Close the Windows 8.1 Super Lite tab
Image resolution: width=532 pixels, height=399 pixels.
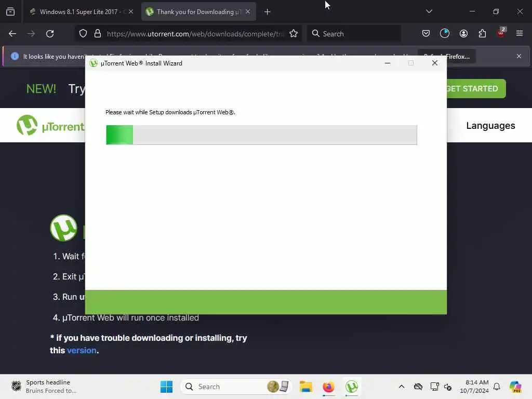click(x=130, y=12)
